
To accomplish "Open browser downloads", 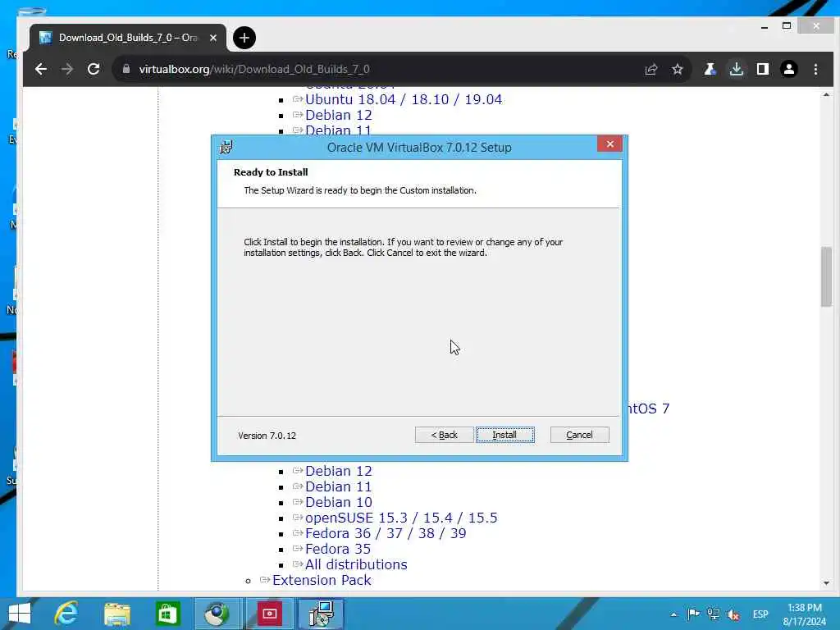I will tap(737, 69).
